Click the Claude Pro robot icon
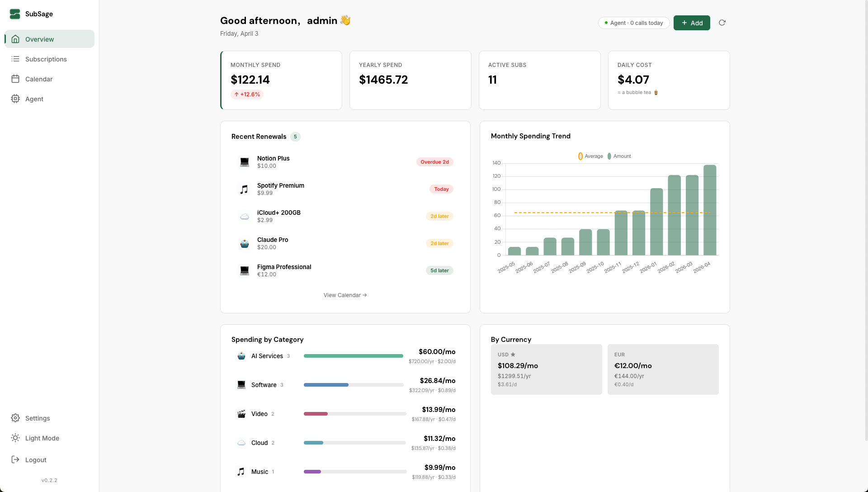Viewport: 868px width, 492px height. tap(245, 243)
